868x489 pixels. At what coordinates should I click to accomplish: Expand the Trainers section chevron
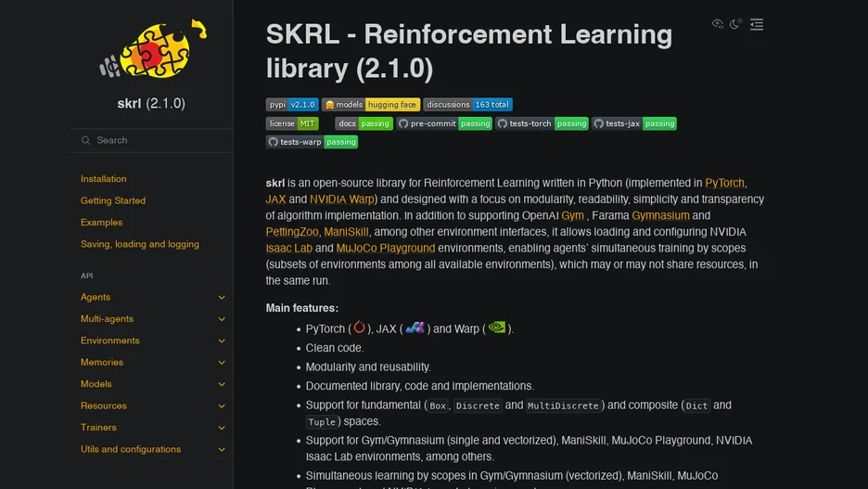pos(222,428)
